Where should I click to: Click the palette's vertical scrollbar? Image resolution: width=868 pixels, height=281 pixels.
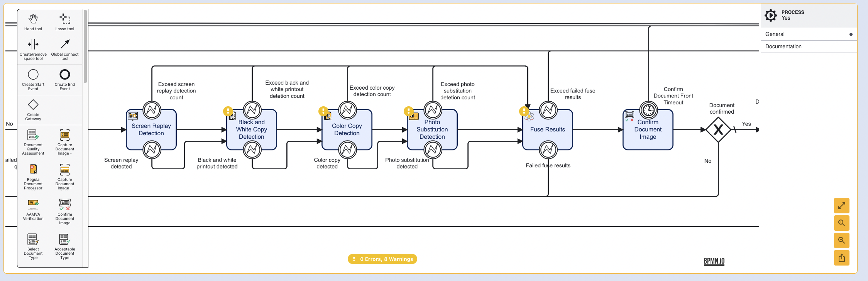[85, 46]
